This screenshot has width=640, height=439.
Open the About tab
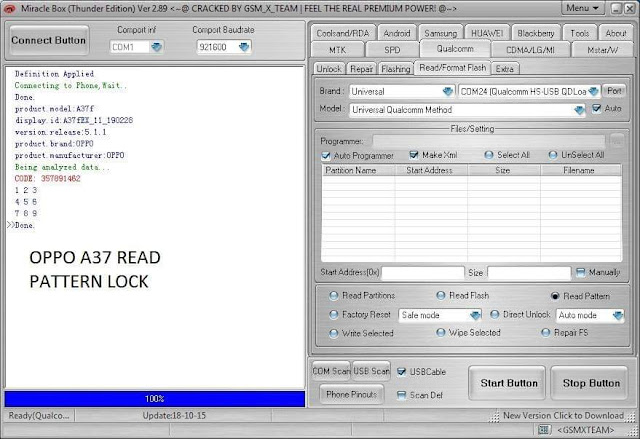pos(616,33)
